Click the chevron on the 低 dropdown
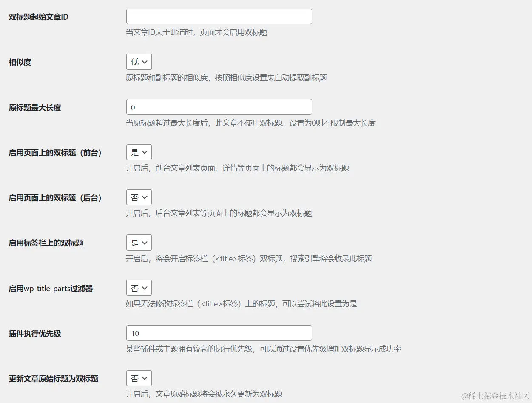The width and height of the screenshot is (532, 403). pos(144,61)
